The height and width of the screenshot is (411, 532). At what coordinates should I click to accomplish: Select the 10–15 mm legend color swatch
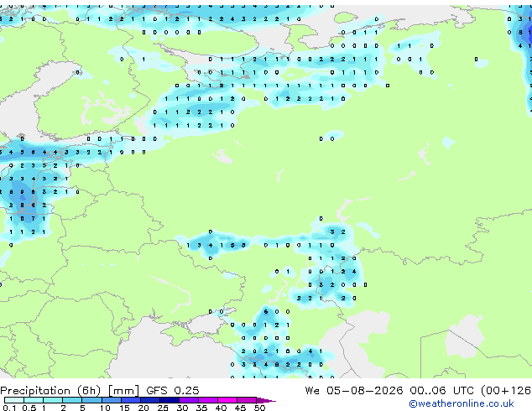(111, 400)
